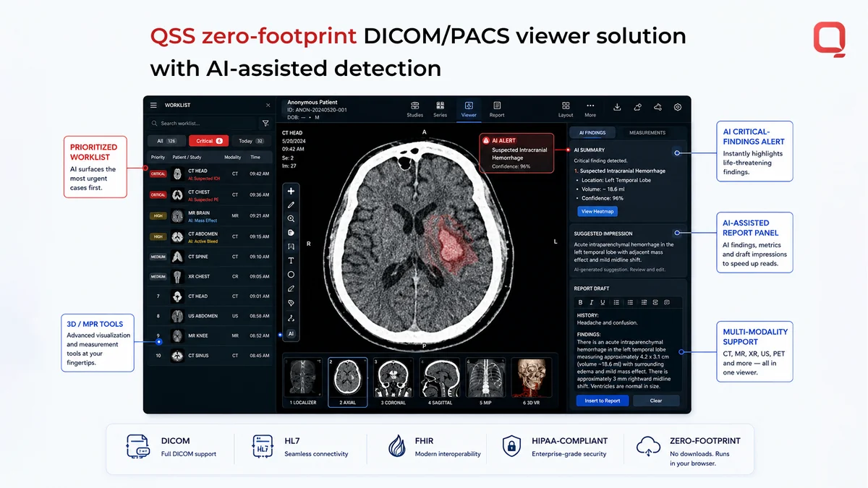
Task: Select the tag label tool
Action: click(x=291, y=304)
